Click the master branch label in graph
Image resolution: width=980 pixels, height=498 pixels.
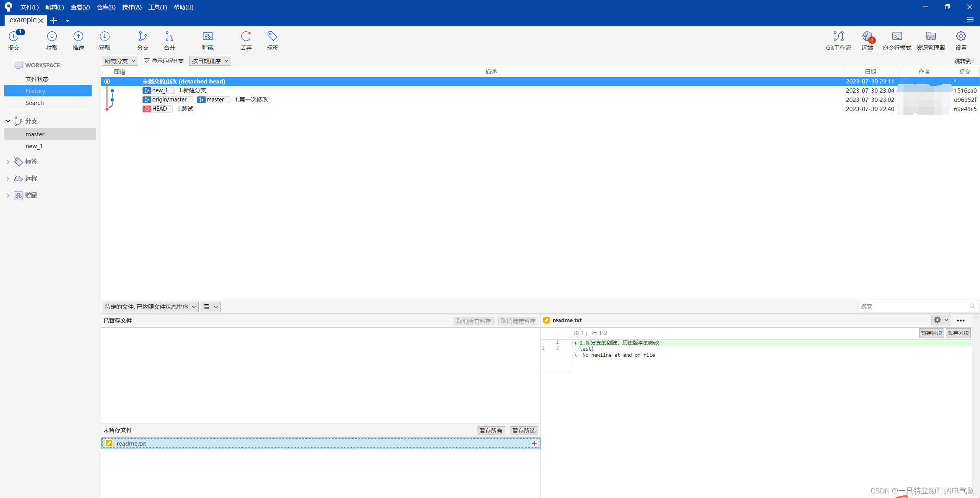(213, 100)
